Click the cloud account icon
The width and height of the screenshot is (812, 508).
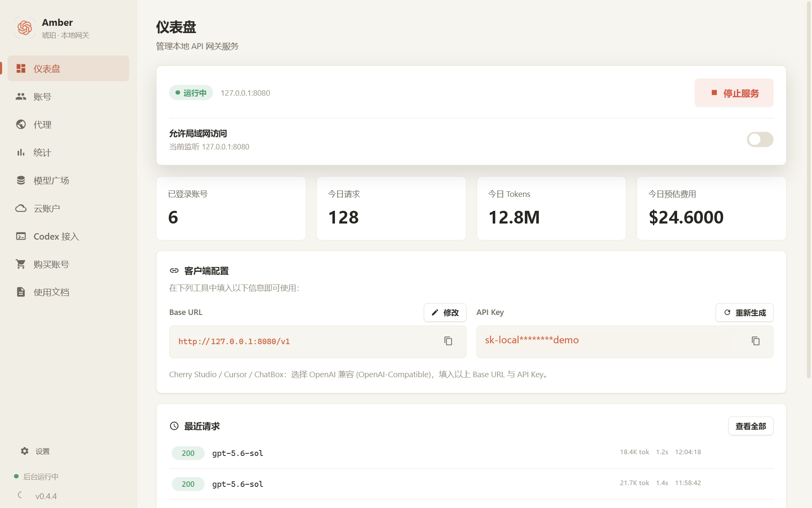click(x=21, y=208)
